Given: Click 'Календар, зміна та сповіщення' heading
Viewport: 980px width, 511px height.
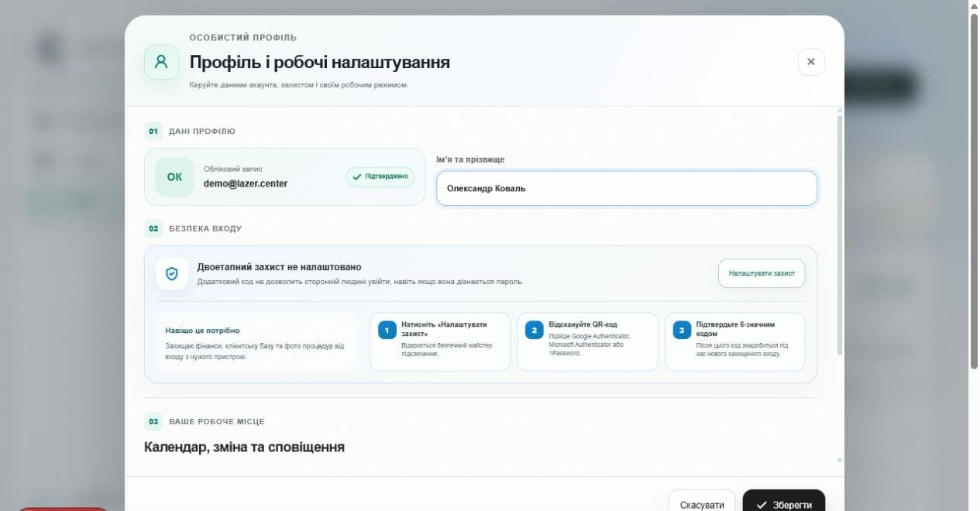Looking at the screenshot, I should pos(244,448).
